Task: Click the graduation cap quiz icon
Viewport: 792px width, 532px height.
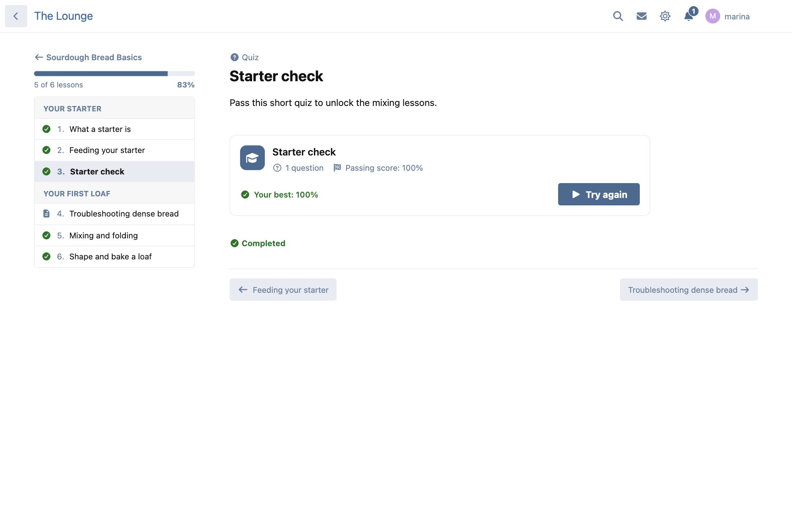Action: pos(252,158)
